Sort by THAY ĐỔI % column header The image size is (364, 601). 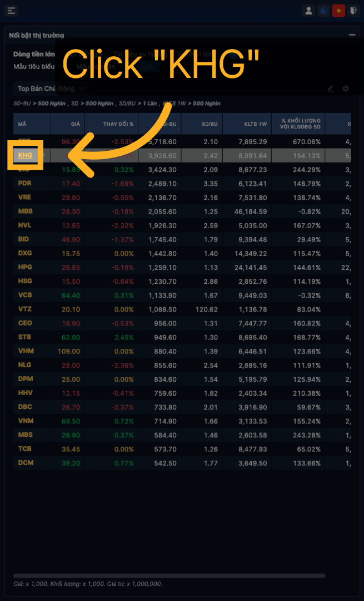(111, 124)
